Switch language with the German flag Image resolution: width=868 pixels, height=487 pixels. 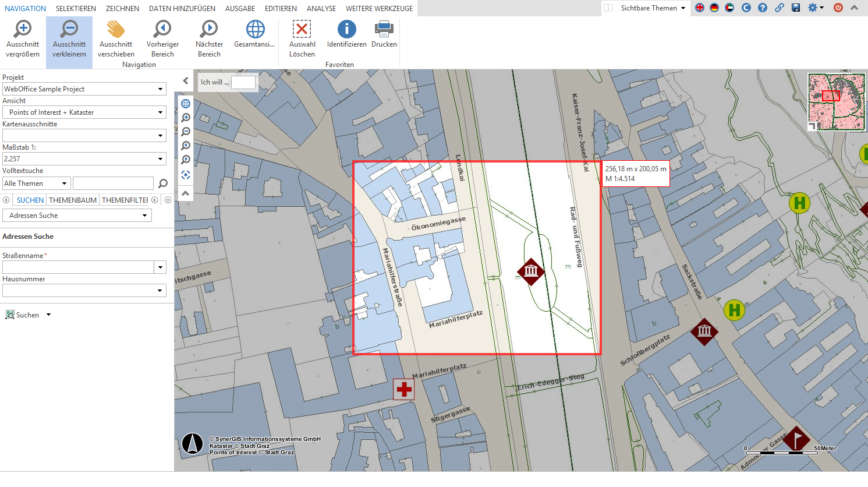coord(714,8)
